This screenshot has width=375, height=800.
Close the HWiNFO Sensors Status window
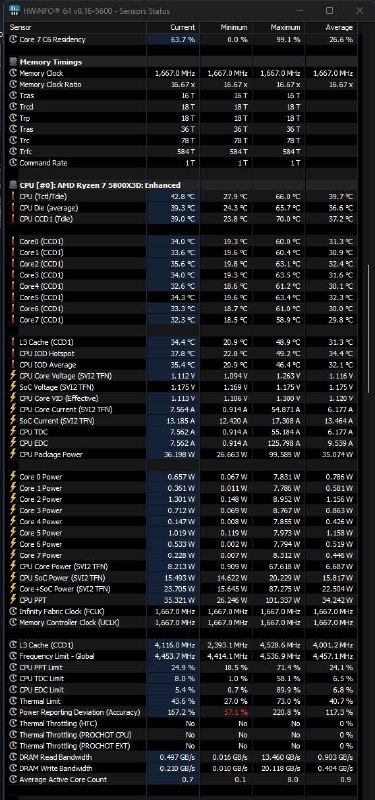pos(359,11)
